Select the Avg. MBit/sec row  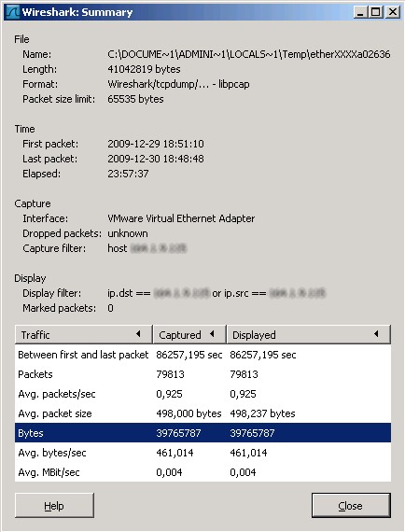tap(202, 472)
